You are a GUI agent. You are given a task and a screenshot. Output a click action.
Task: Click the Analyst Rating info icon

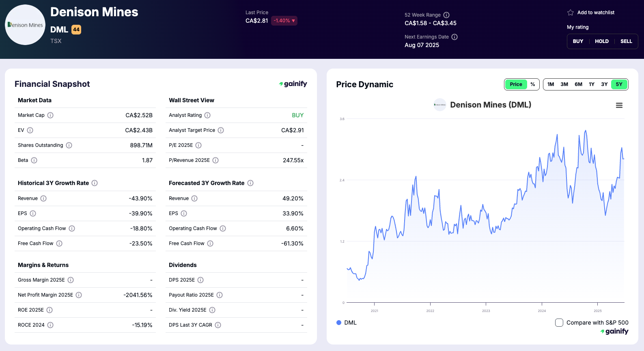coord(207,115)
